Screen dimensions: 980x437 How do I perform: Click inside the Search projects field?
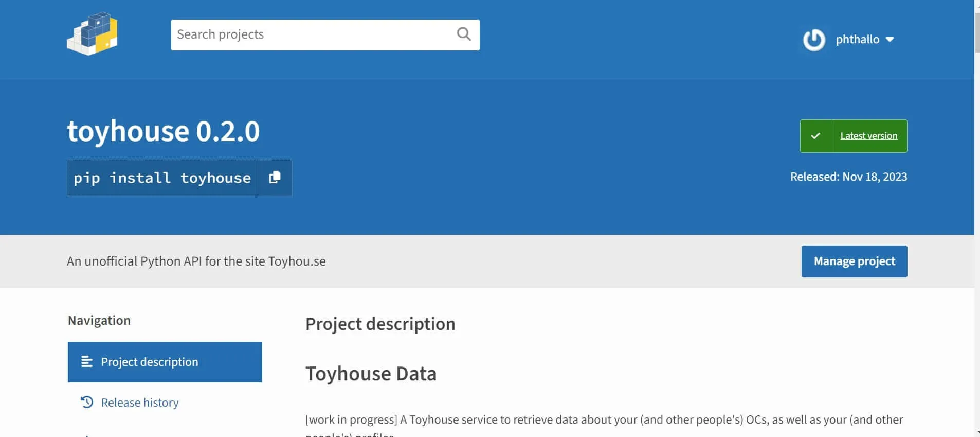pyautogui.click(x=308, y=34)
